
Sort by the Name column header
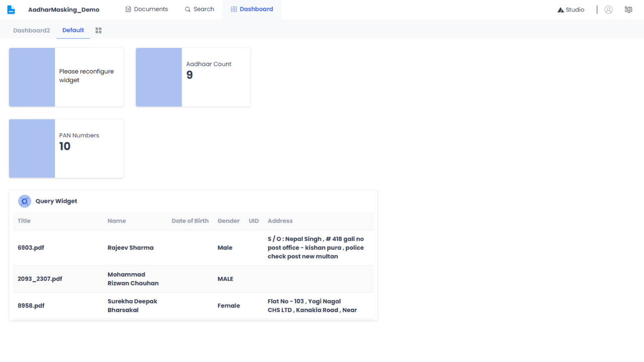[117, 221]
